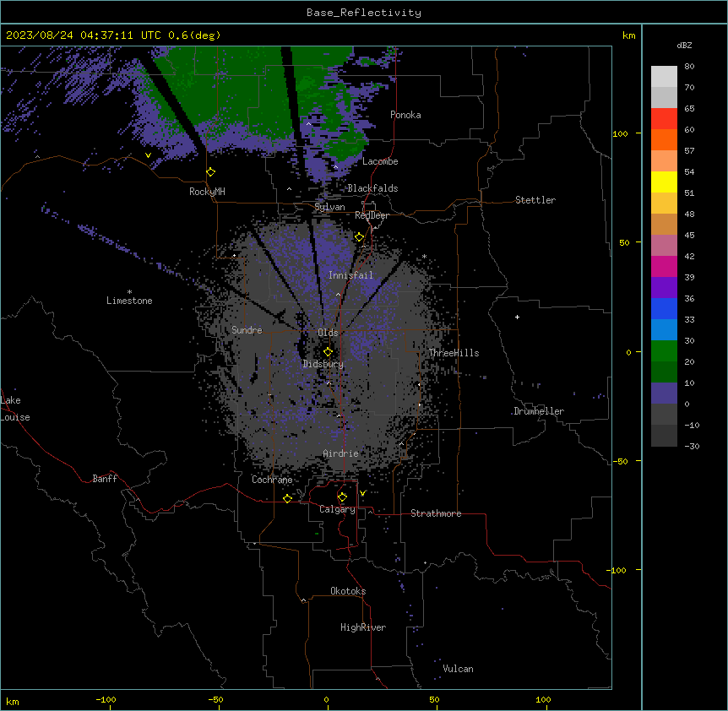The height and width of the screenshot is (711, 728).
Task: Click the Stettler city label
Action: point(535,200)
